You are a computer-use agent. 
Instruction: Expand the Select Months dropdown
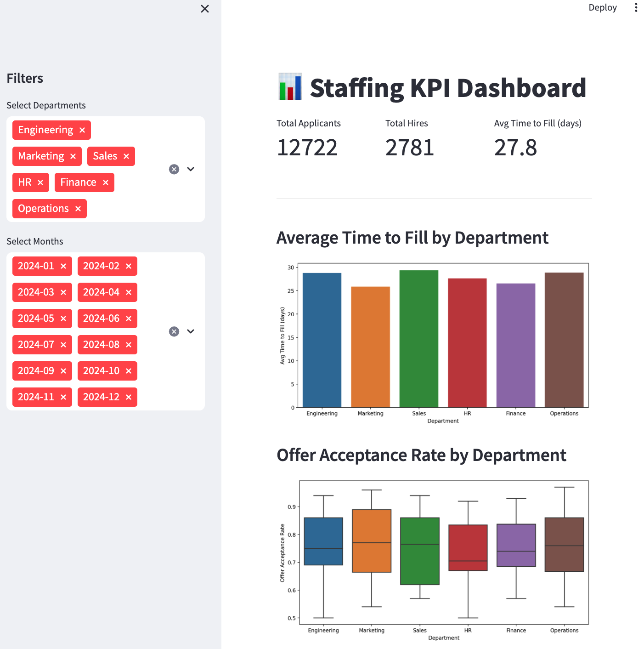pyautogui.click(x=191, y=331)
